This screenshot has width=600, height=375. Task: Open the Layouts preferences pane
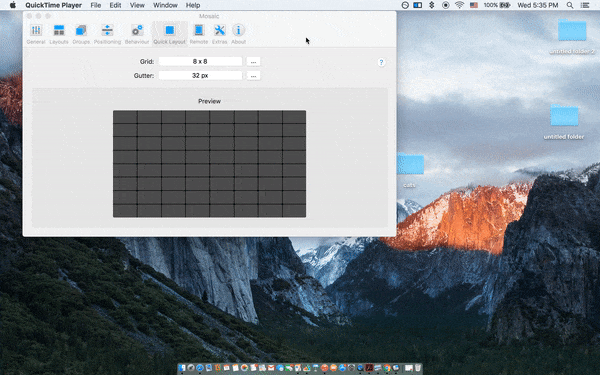[x=59, y=34]
